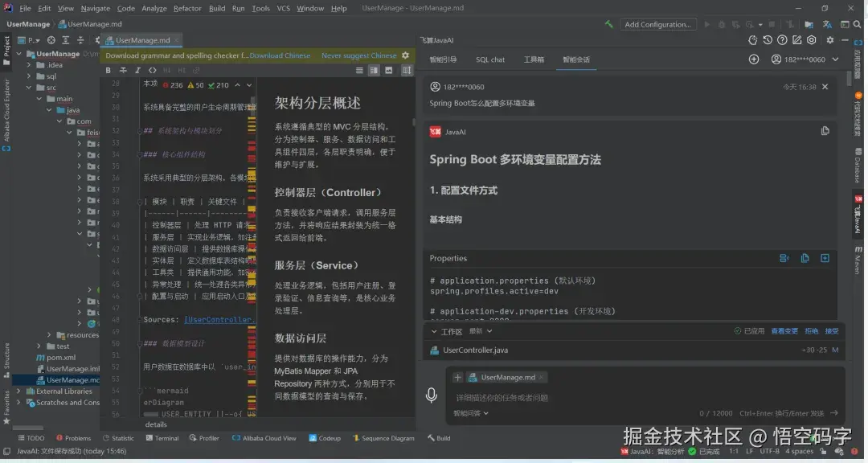This screenshot has width=868, height=463.
Task: Toggle the Problems tool window
Action: point(73,438)
